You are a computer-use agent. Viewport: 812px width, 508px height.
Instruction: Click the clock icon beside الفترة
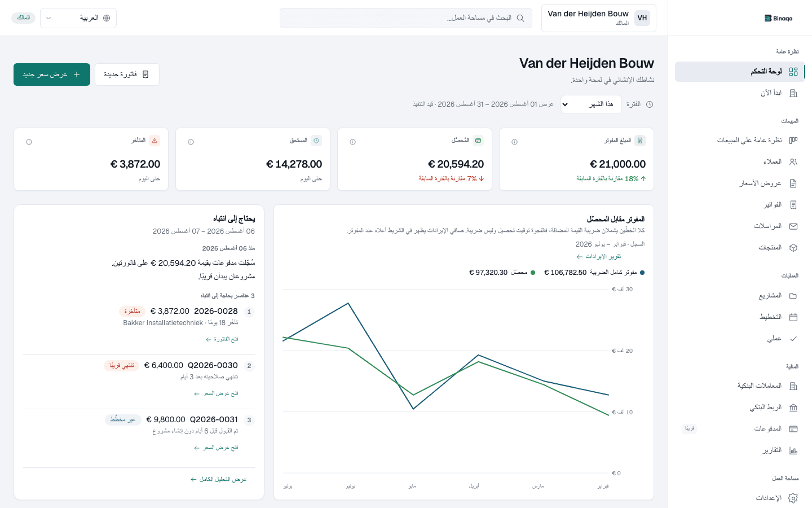point(650,104)
